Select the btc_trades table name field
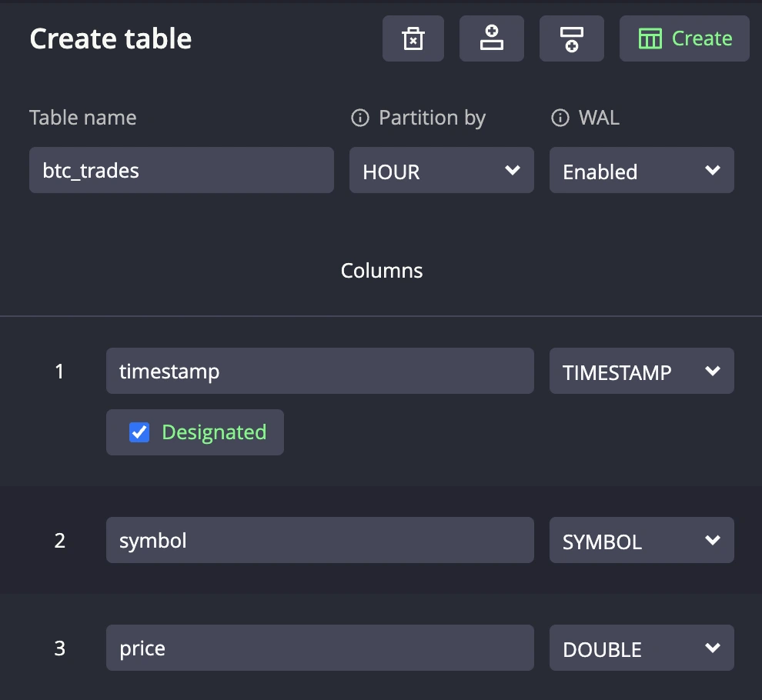This screenshot has height=700, width=762. [x=181, y=170]
